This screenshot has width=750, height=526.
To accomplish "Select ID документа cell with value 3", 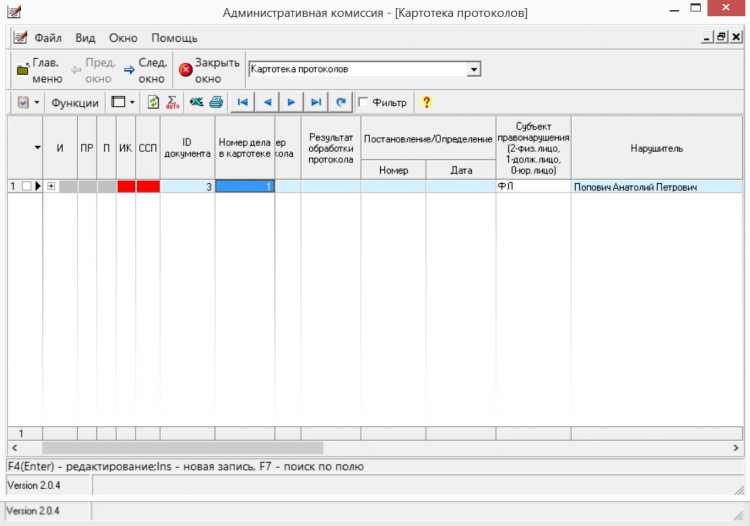I will click(x=187, y=186).
